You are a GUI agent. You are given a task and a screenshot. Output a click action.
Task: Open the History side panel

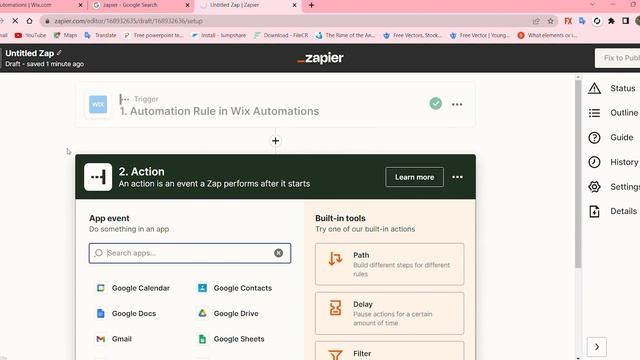(x=613, y=162)
